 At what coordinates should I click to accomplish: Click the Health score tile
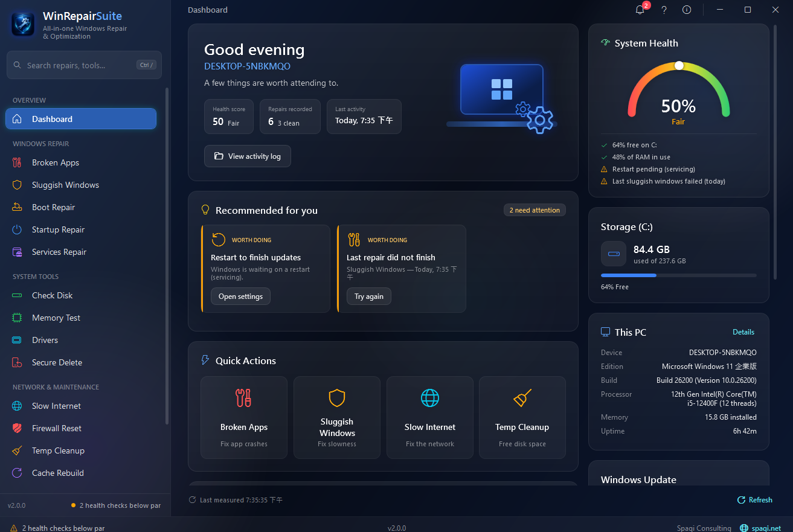(x=230, y=117)
